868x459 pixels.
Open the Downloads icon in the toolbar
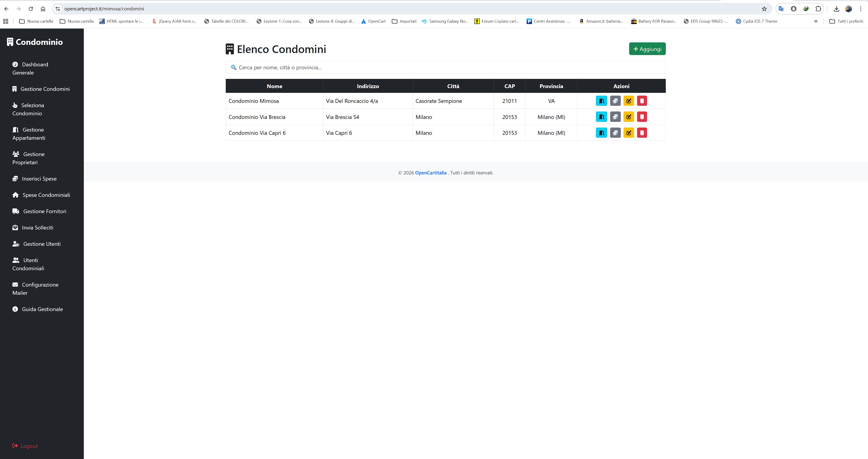pos(836,9)
